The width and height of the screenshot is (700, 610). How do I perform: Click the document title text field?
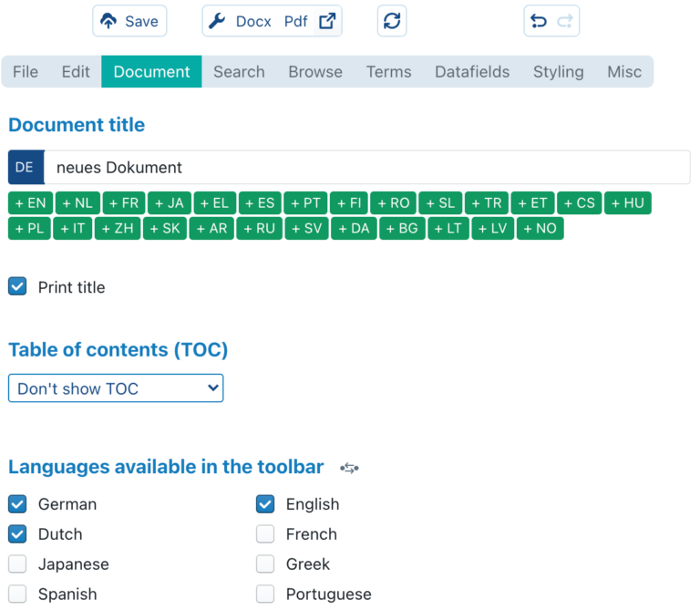point(366,168)
